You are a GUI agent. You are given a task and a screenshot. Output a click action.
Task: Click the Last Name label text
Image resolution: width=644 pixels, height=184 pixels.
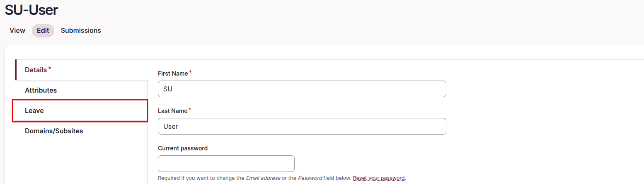[173, 110]
